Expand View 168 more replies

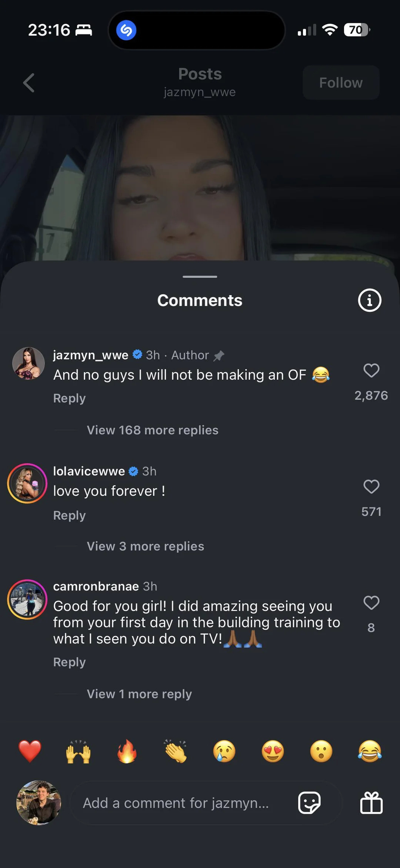pyautogui.click(x=152, y=430)
